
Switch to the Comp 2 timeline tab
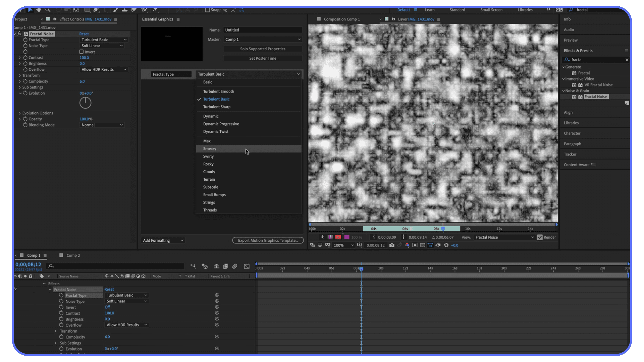(73, 255)
